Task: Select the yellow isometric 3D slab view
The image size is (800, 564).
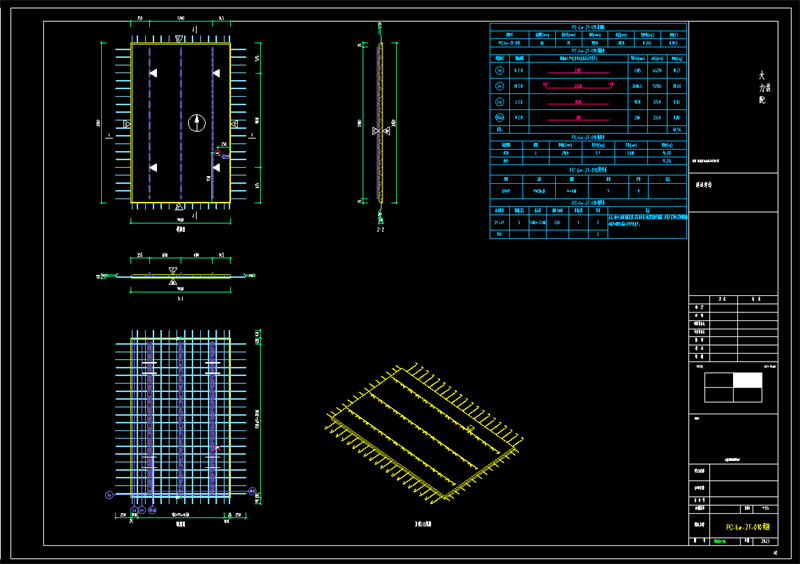Action: point(424,434)
